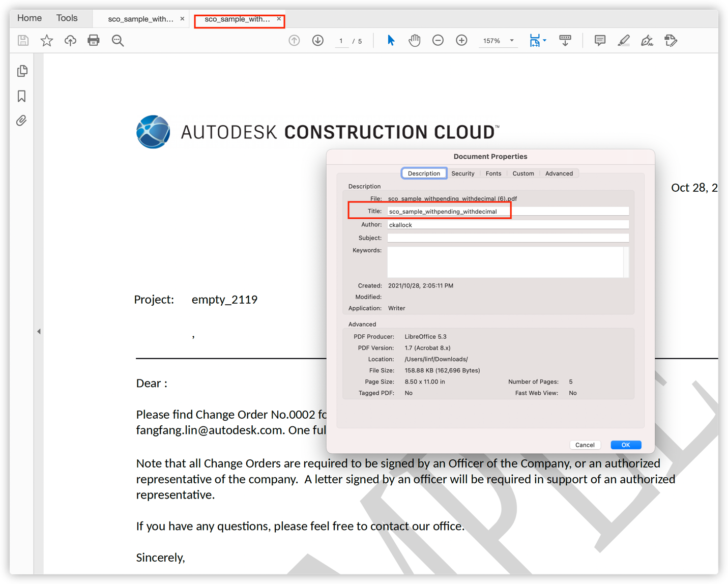The image size is (728, 584).
Task: Click the project name empty_2119
Action: (224, 300)
